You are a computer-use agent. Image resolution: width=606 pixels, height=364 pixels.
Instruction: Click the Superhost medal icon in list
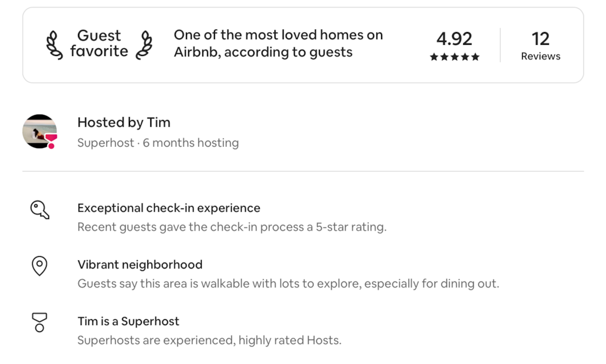coord(39,322)
